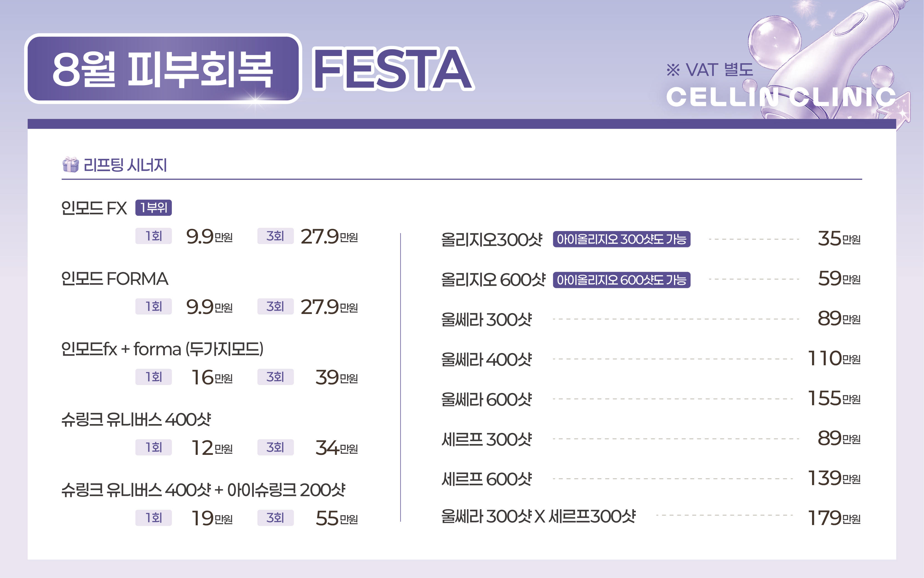Click the 55만원 price for 슈링크 + 아이슈링크
This screenshot has width=924, height=578.
pos(336,518)
